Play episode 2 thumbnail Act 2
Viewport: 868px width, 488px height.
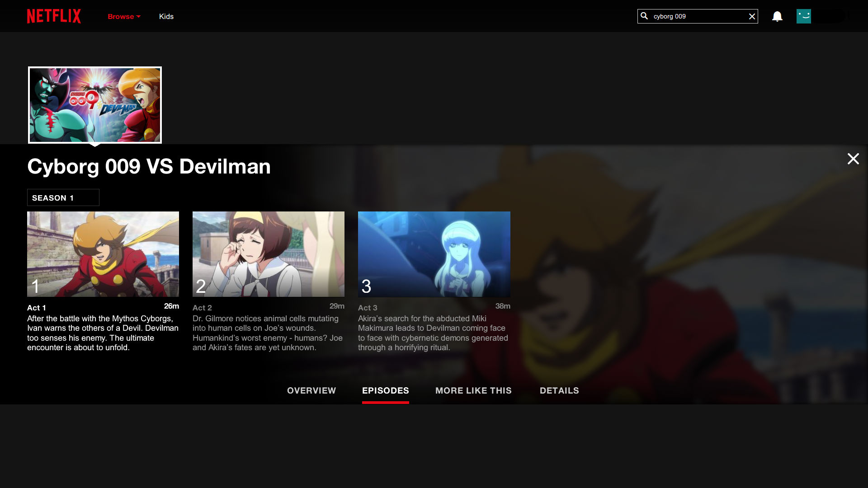[x=268, y=254]
